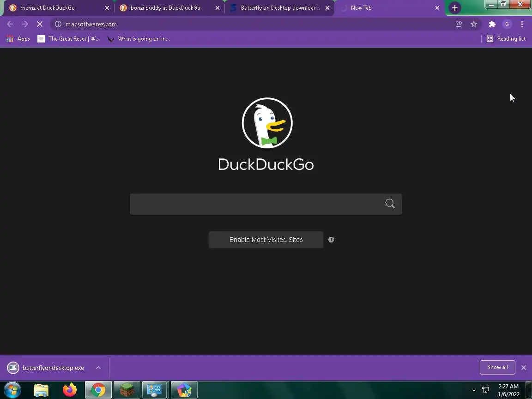Open the butterflyondesktop.exe download
Screen dimensions: 532x399
tap(46, 368)
